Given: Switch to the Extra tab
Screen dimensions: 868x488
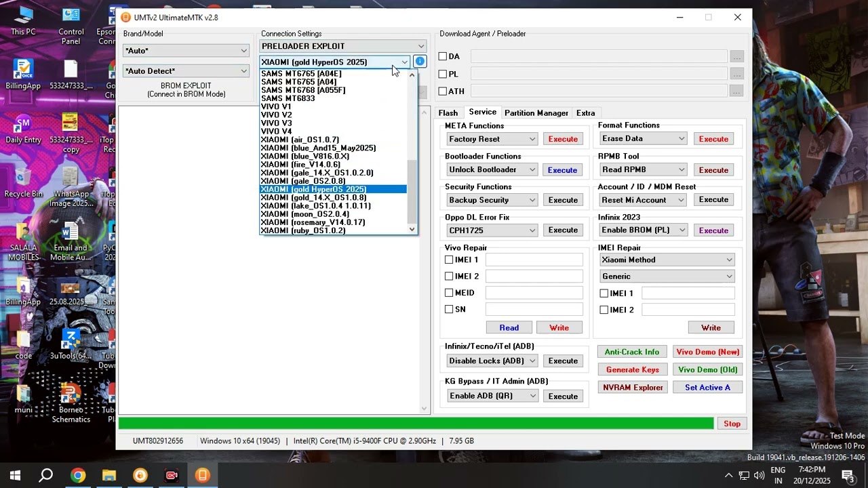Looking at the screenshot, I should pos(586,113).
